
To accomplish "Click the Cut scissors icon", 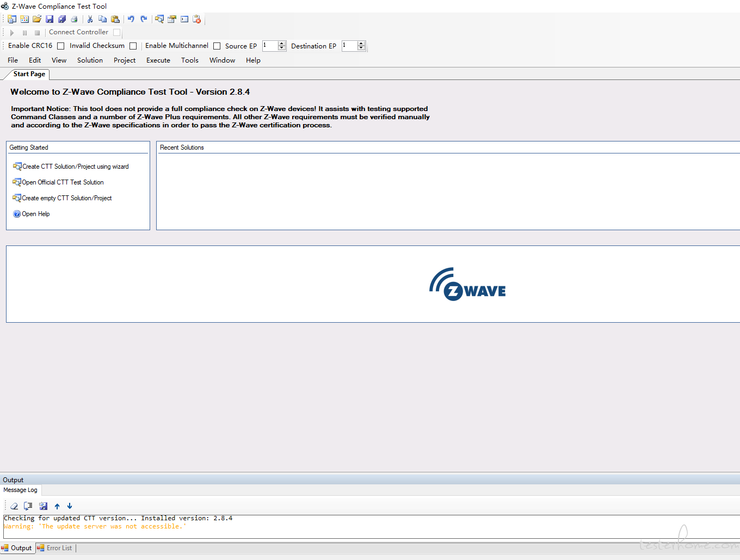I will click(90, 19).
